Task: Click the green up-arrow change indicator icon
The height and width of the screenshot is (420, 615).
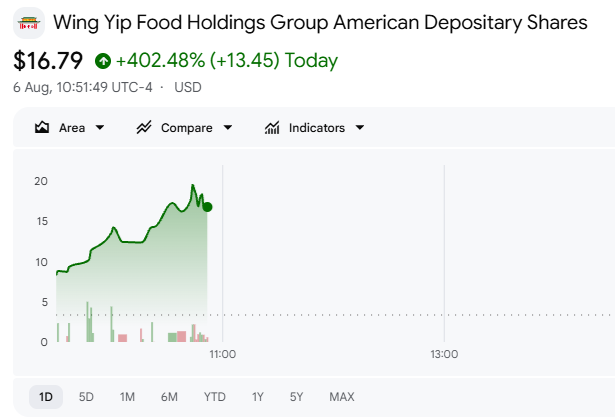Action: [x=103, y=61]
